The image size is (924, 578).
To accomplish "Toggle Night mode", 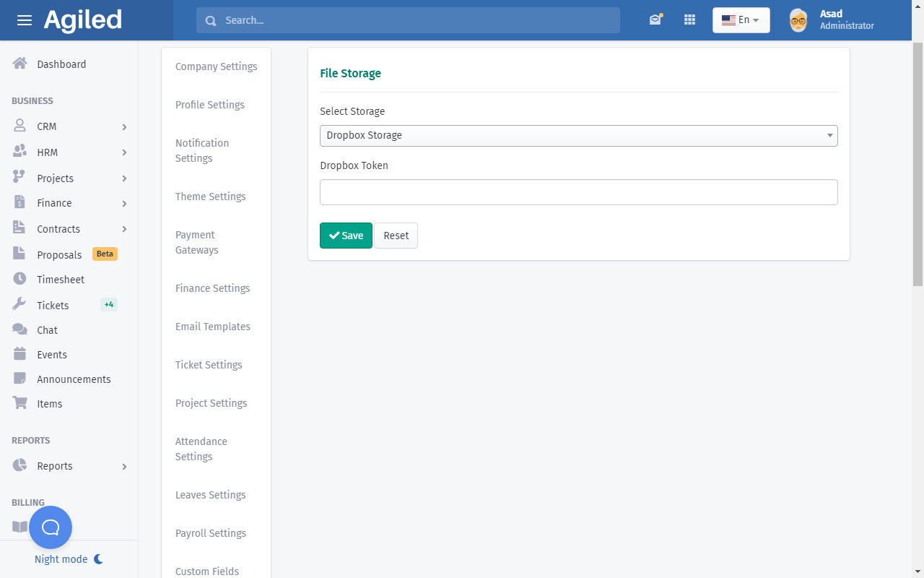I will click(x=69, y=559).
